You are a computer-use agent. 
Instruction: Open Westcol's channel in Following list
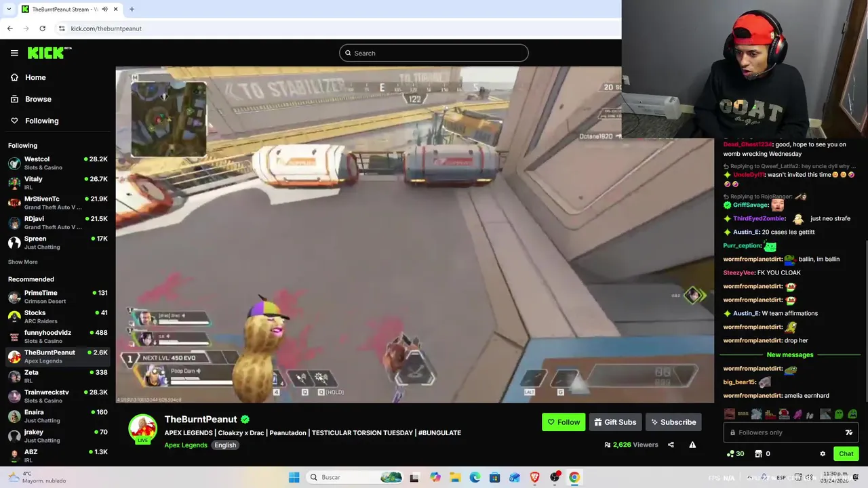click(58, 163)
